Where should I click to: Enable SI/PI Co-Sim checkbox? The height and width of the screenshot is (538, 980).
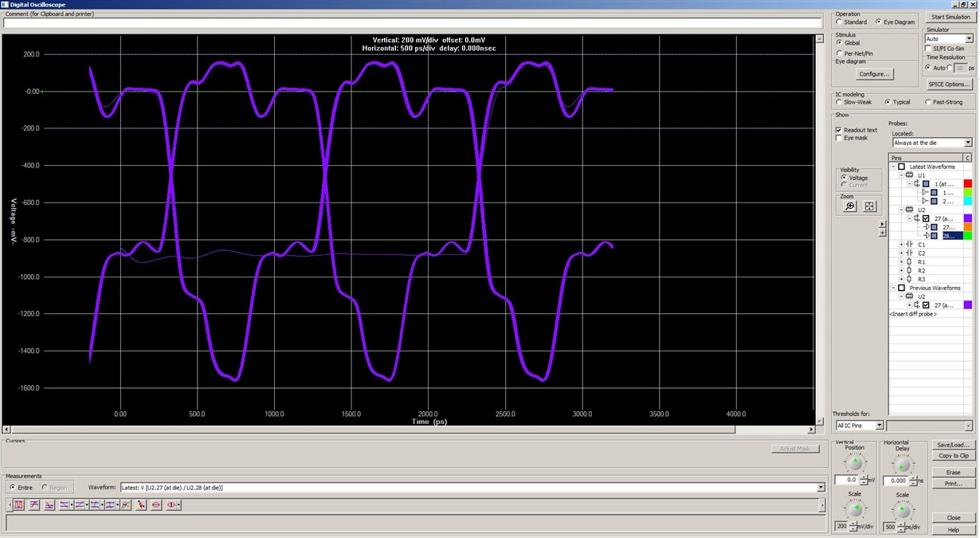(929, 48)
